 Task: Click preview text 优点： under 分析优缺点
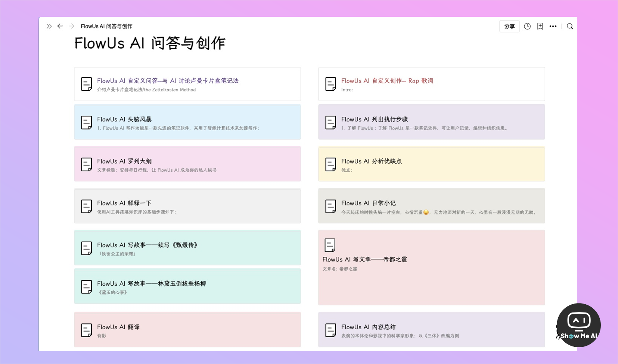tap(347, 170)
